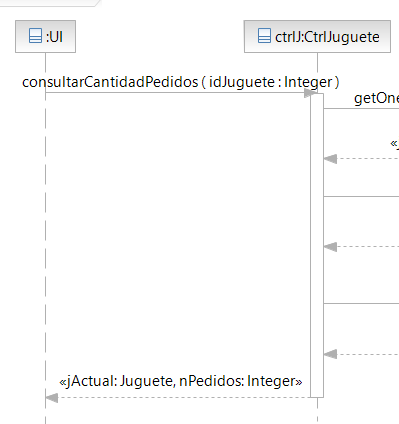Click the third dashed return arrowhead

coord(330,354)
